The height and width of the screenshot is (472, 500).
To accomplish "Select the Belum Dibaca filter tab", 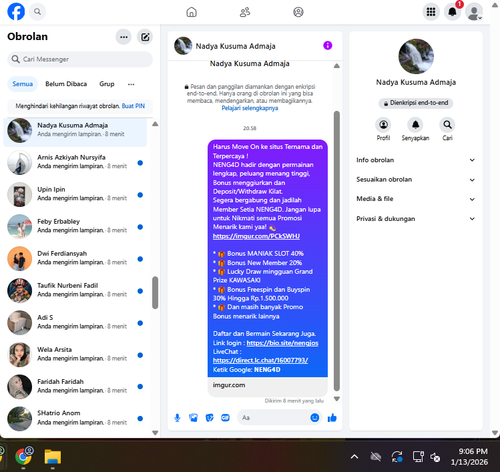I will pyautogui.click(x=66, y=84).
